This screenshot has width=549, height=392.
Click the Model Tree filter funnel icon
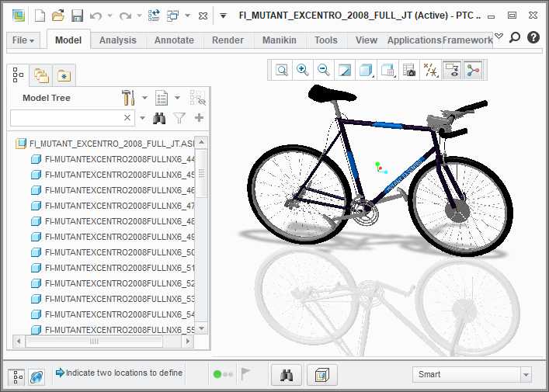click(179, 118)
